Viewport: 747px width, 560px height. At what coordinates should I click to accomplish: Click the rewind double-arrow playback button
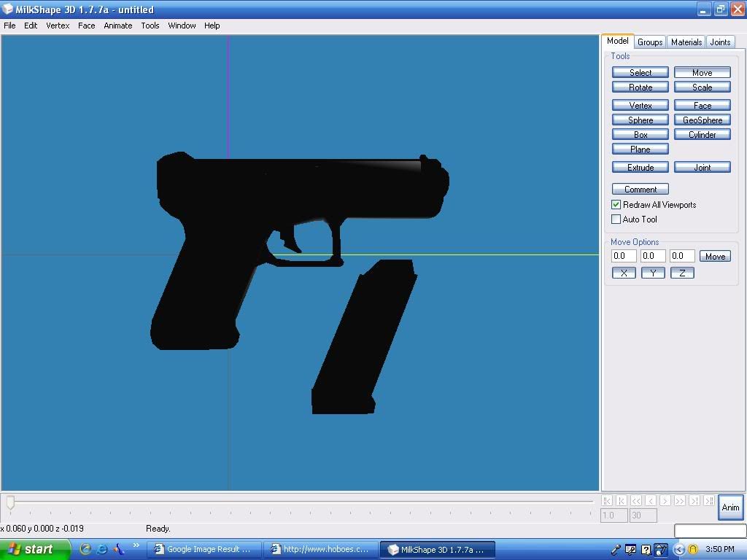pyautogui.click(x=636, y=500)
